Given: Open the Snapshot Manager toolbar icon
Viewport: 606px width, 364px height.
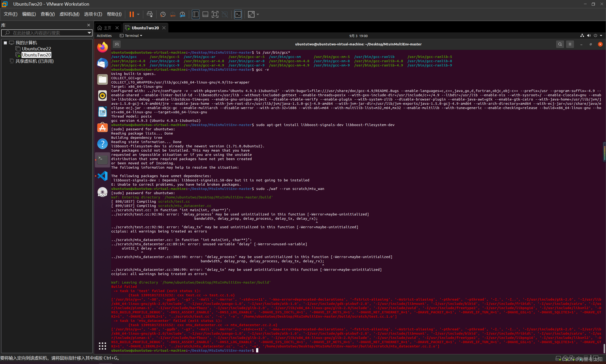Looking at the screenshot, I should pos(182,14).
